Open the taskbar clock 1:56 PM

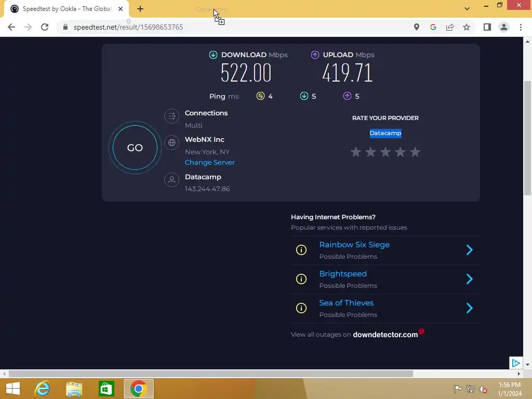point(510,389)
